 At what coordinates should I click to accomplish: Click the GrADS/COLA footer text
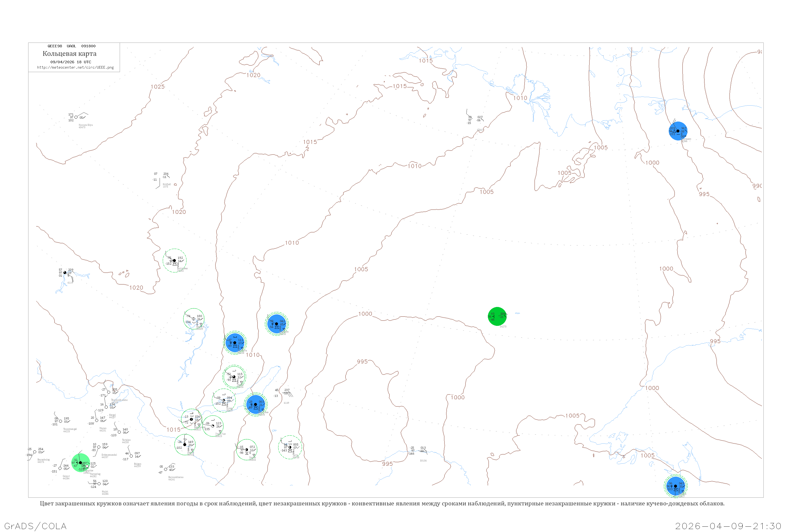(x=35, y=526)
